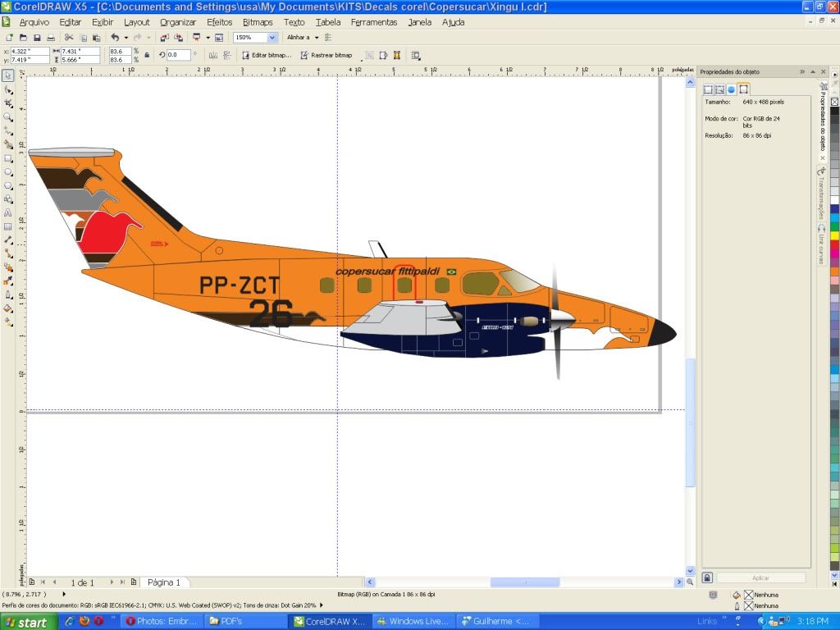840x630 pixels.
Task: Select the Interactive fill tool
Action: pyautogui.click(x=8, y=322)
